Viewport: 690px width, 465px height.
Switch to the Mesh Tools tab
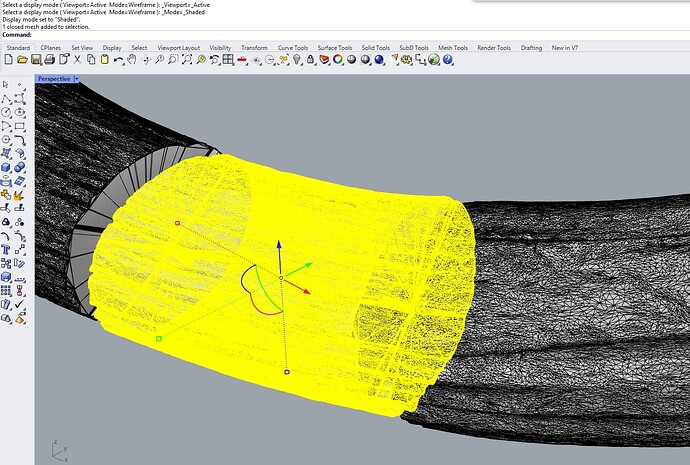[453, 48]
